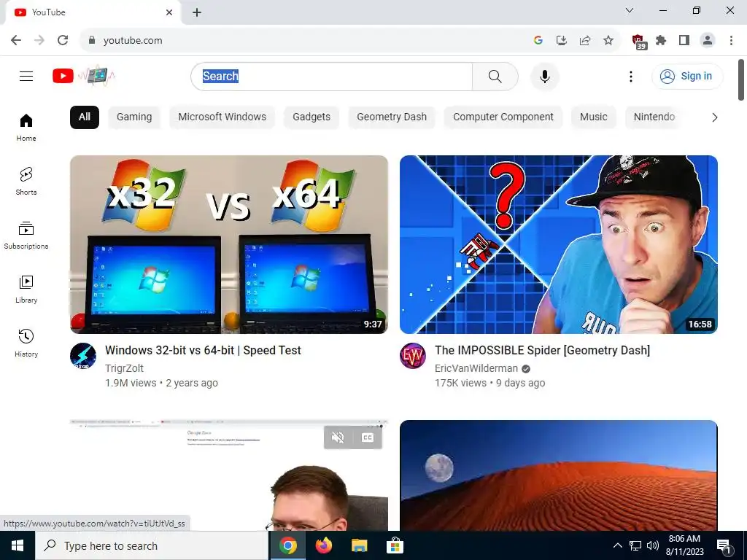Toggle captions on preview video

point(368,437)
